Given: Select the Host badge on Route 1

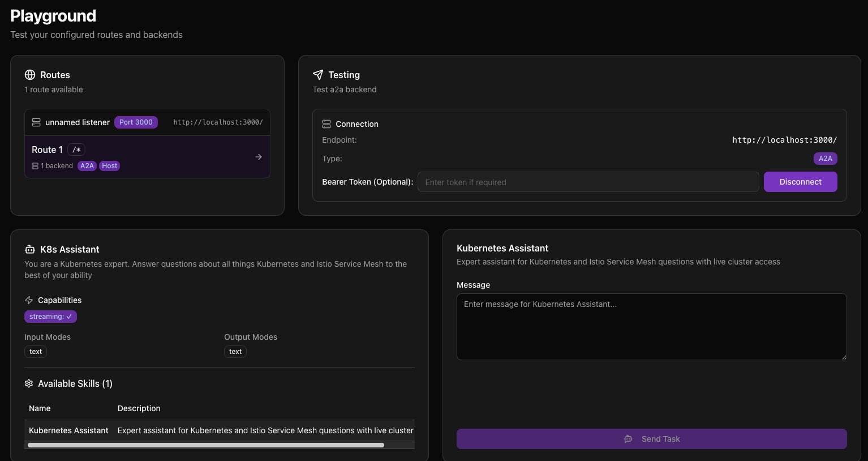Looking at the screenshot, I should point(109,165).
